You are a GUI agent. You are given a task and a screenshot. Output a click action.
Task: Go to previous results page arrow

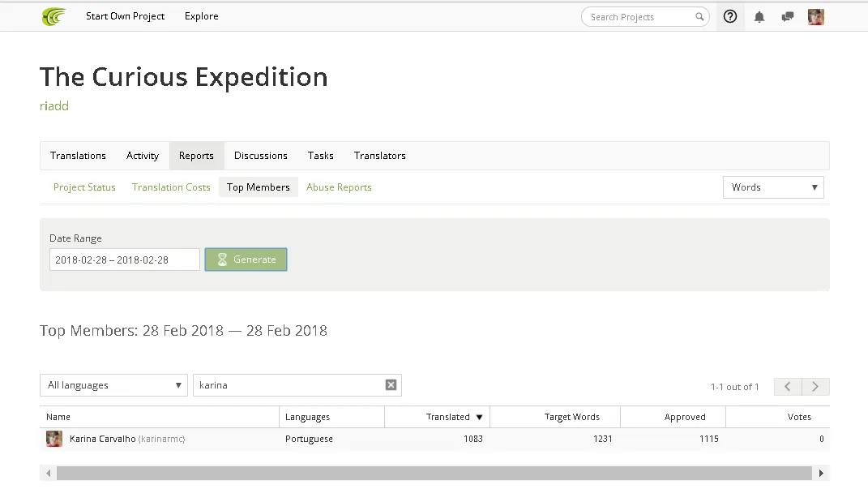788,387
